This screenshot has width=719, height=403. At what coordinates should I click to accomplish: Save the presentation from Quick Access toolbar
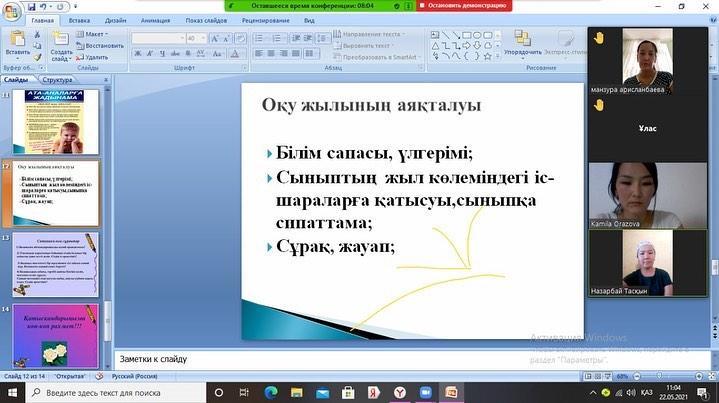[x=33, y=5]
